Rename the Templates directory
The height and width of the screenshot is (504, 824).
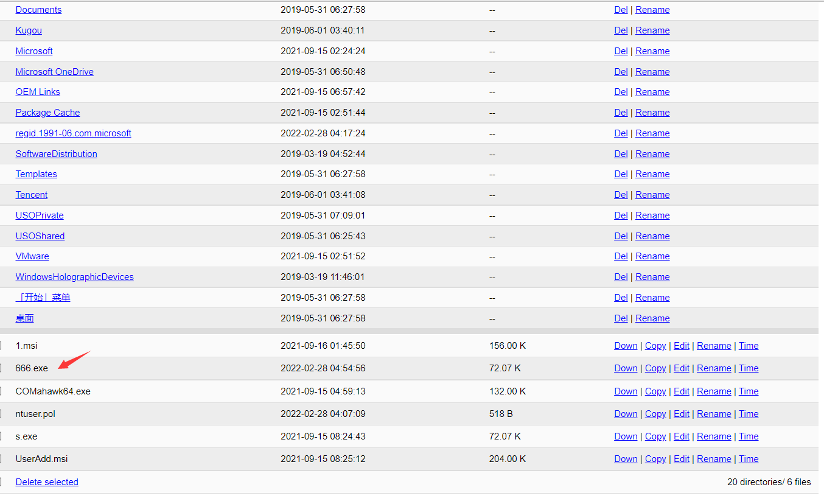652,174
